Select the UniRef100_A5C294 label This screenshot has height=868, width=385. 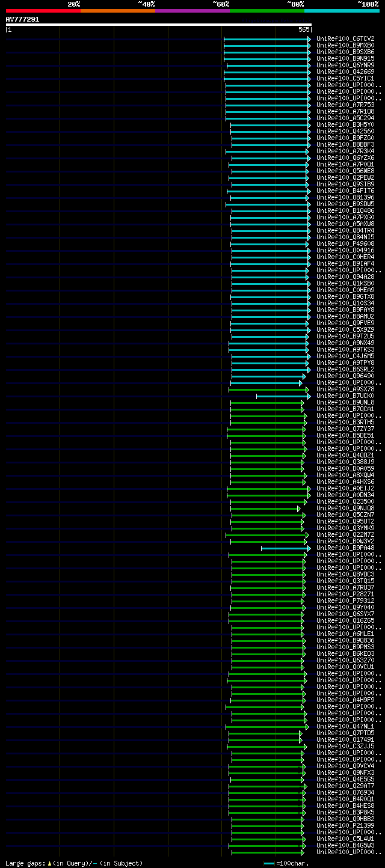pyautogui.click(x=345, y=118)
